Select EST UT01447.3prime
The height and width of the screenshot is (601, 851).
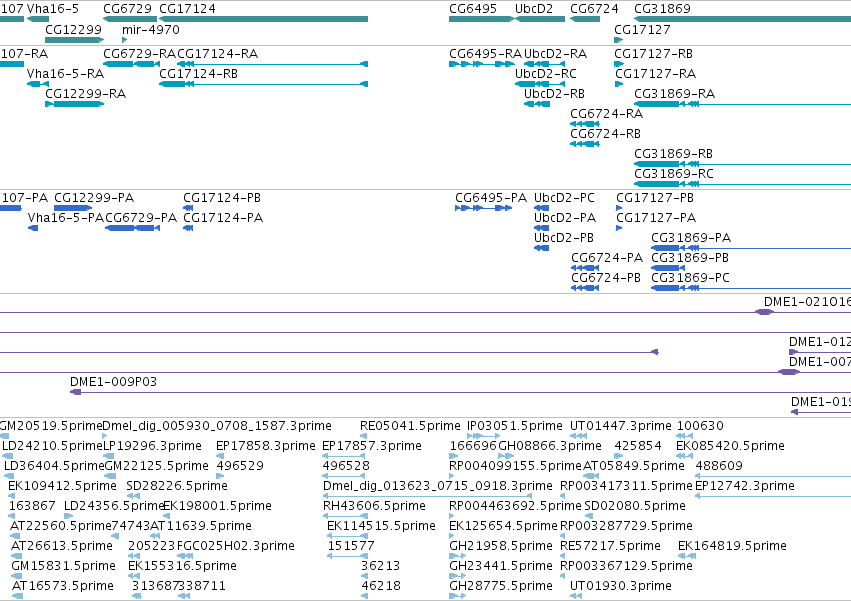coord(579,436)
